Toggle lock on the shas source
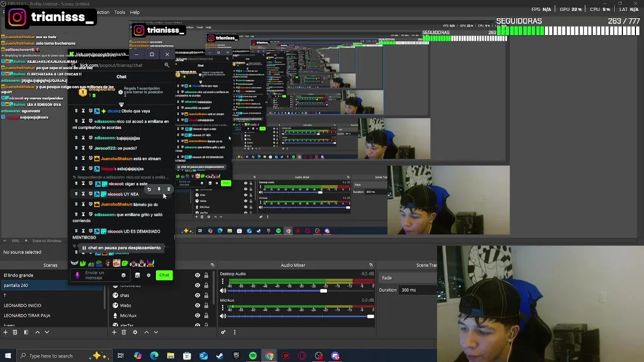The width and height of the screenshot is (644, 362). pos(206,295)
